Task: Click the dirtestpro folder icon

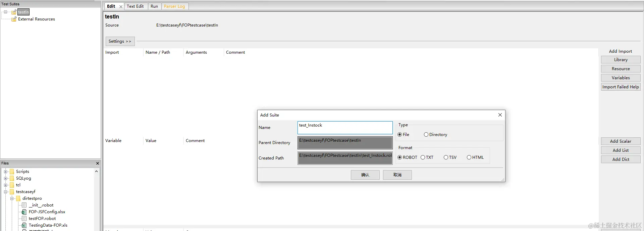Action: [18, 198]
